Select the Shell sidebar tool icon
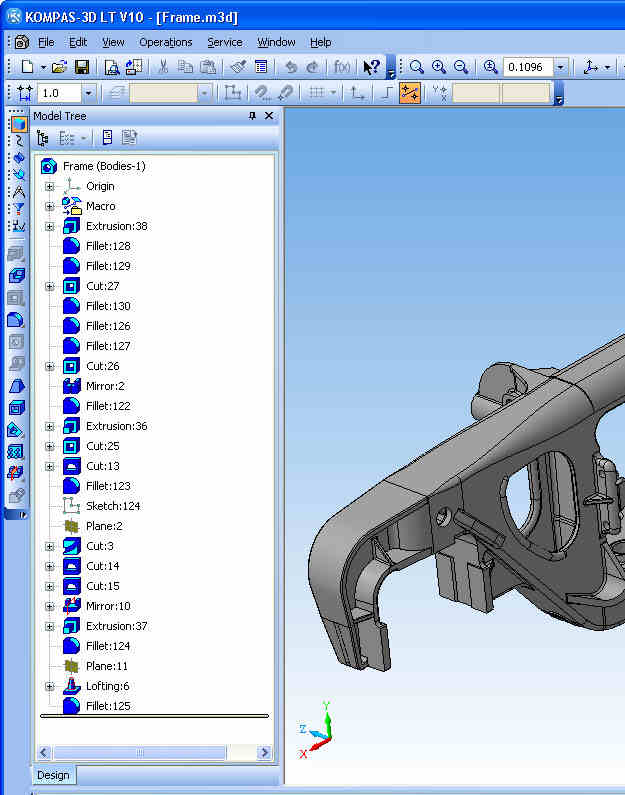The width and height of the screenshot is (625, 795). (x=16, y=407)
